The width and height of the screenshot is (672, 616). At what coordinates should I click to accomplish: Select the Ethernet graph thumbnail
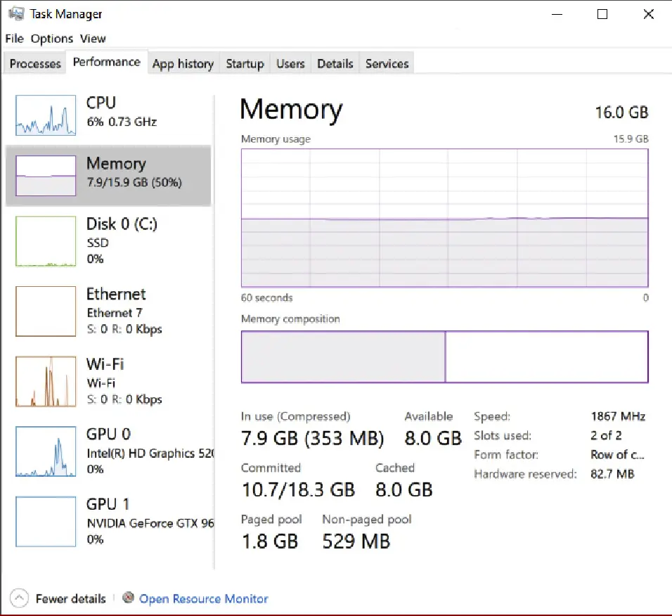point(46,312)
